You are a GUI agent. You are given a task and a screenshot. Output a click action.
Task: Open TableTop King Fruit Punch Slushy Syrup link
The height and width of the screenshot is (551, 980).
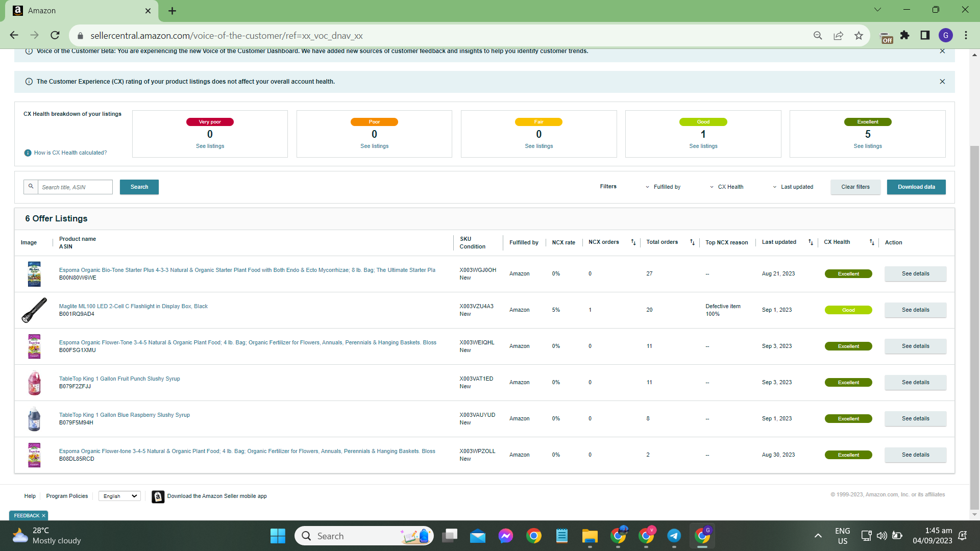pyautogui.click(x=119, y=379)
